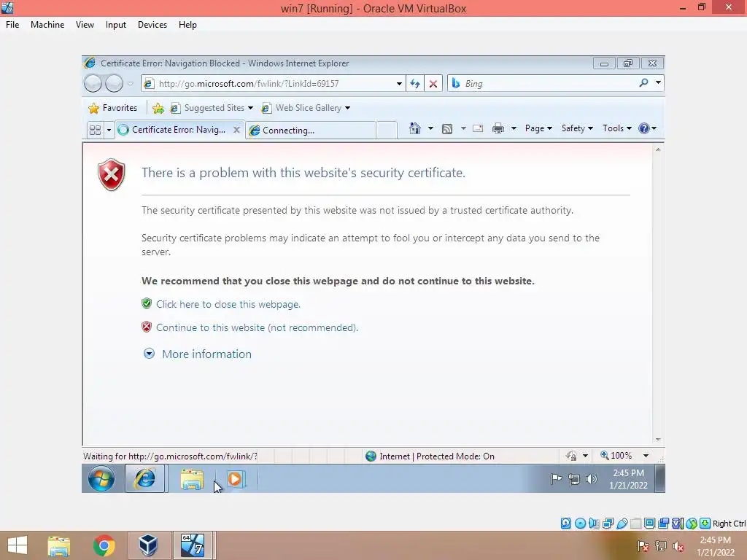
Task: Open VirtualBox Machine menu
Action: pos(47,25)
